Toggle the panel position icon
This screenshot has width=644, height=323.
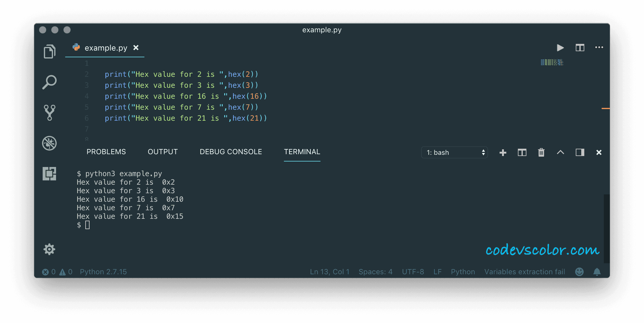580,152
